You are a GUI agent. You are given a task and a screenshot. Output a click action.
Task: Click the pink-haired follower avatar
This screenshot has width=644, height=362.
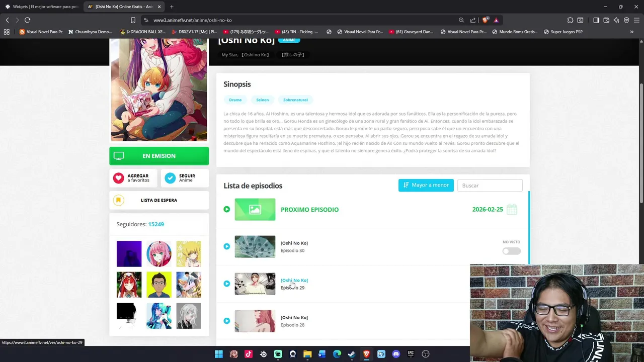159,253
